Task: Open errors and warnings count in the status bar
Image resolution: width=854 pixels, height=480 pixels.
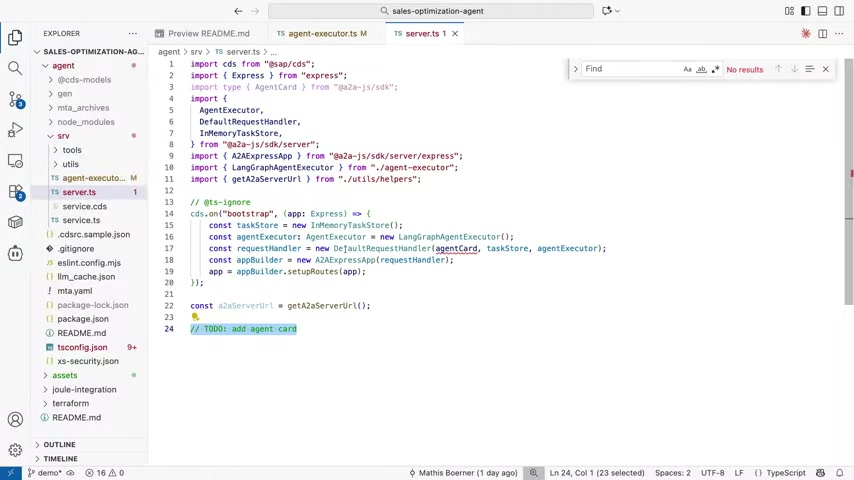Action: 105,473
